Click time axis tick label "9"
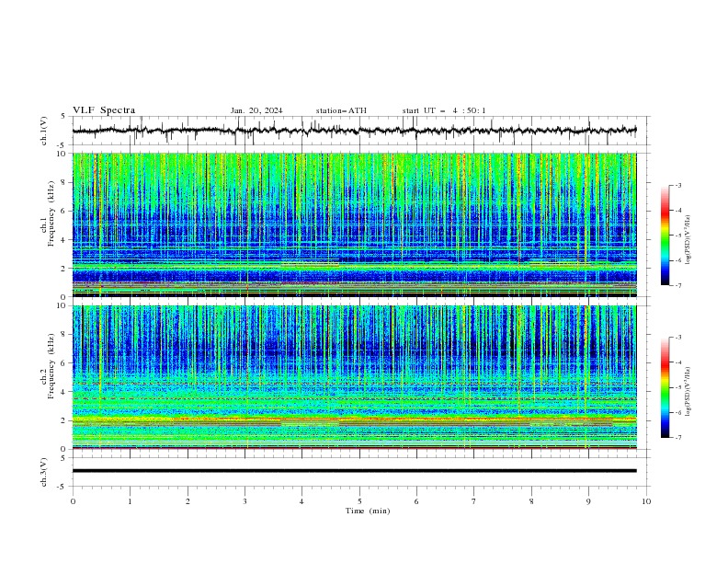This screenshot has width=728, height=563. coord(588,501)
